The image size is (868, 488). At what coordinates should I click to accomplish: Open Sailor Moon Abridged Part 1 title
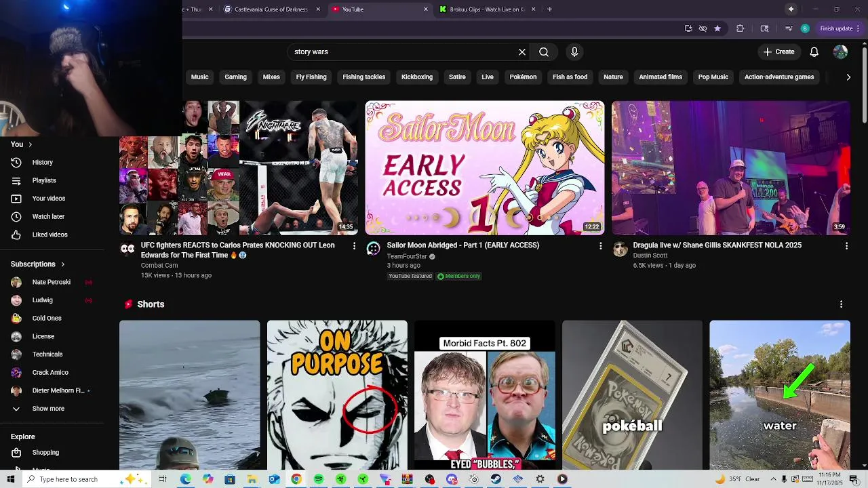pos(463,245)
